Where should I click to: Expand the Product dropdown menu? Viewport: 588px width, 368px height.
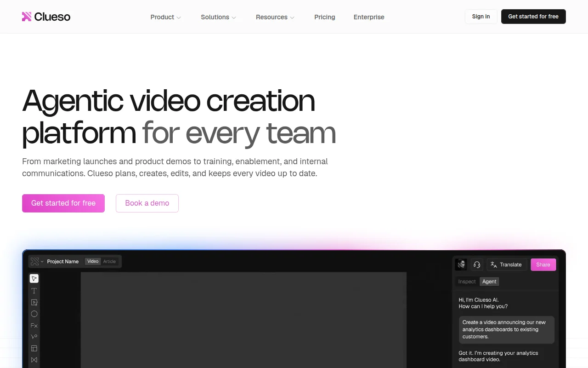click(x=166, y=17)
